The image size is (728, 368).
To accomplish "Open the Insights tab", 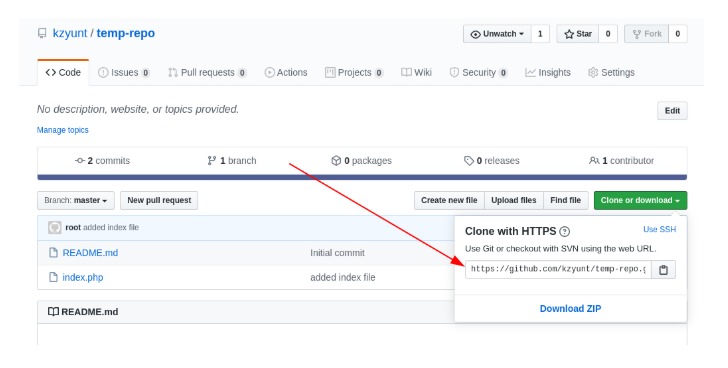I will coord(548,73).
